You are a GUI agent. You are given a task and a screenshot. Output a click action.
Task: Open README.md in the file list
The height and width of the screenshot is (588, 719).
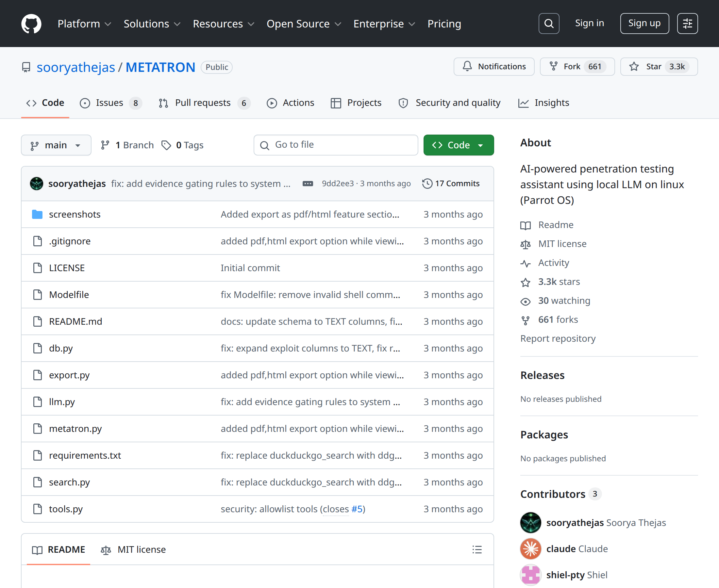click(x=75, y=321)
